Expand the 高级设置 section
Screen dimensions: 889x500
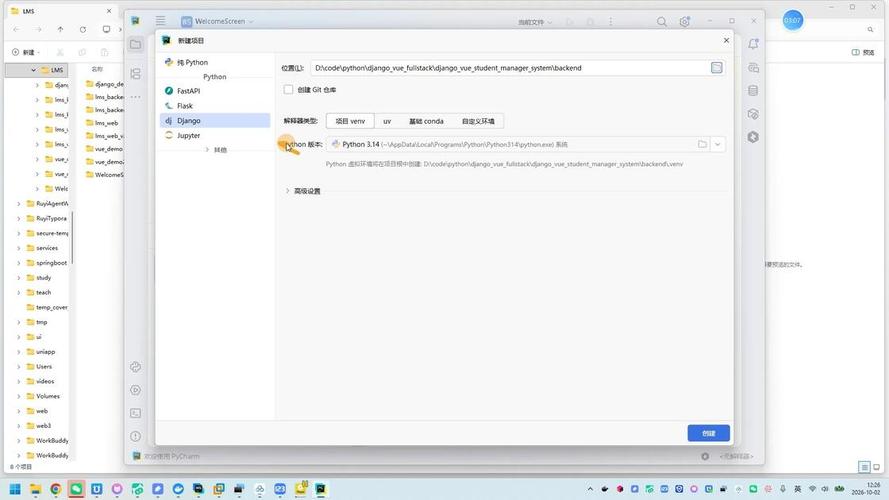click(x=287, y=191)
